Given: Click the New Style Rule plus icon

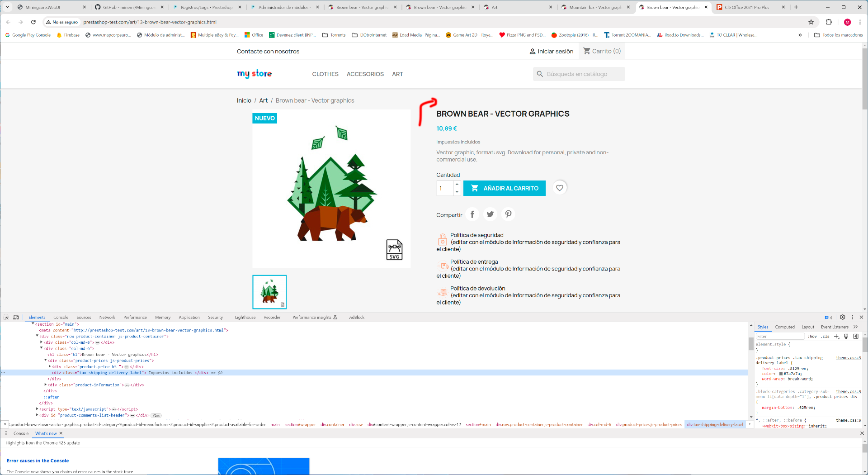Looking at the screenshot, I should 836,336.
